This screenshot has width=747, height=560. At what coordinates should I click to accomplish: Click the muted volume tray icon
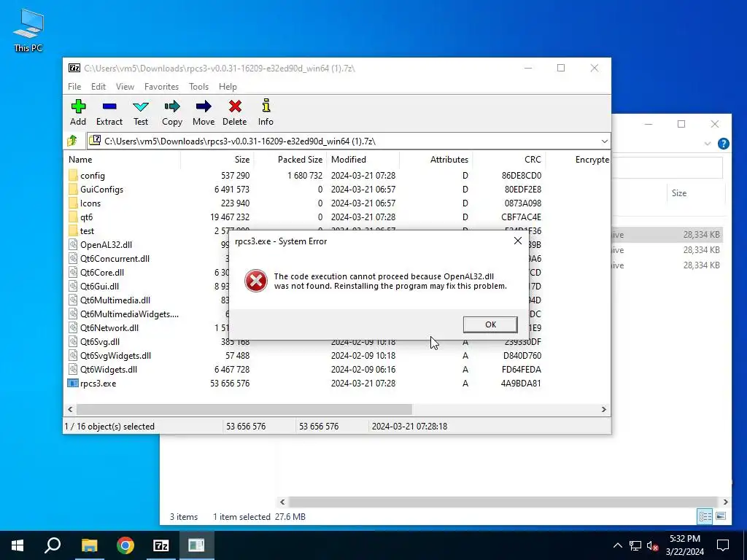pyautogui.click(x=652, y=545)
